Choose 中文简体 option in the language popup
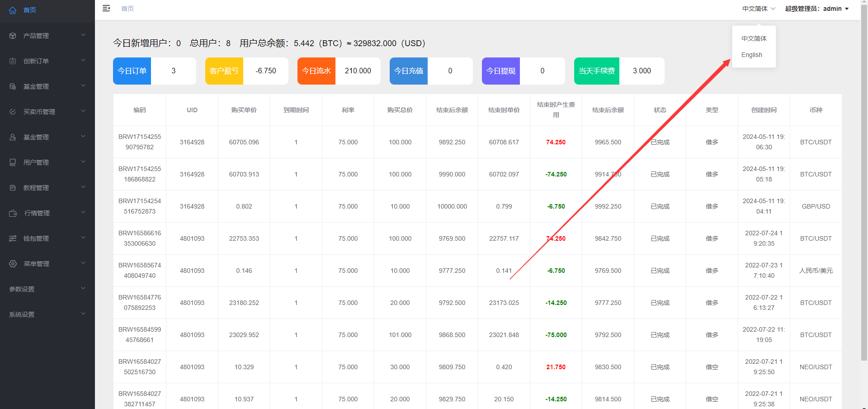The width and height of the screenshot is (868, 409). coord(754,38)
